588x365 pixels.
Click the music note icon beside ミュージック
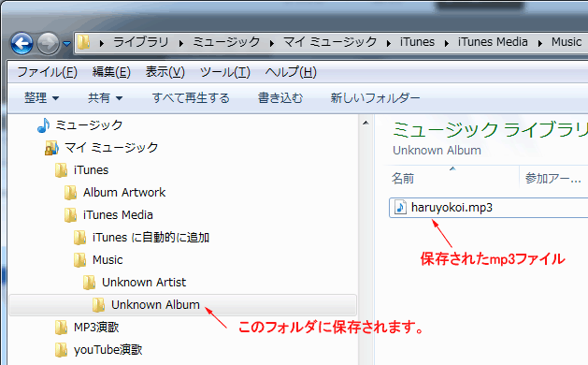click(44, 125)
